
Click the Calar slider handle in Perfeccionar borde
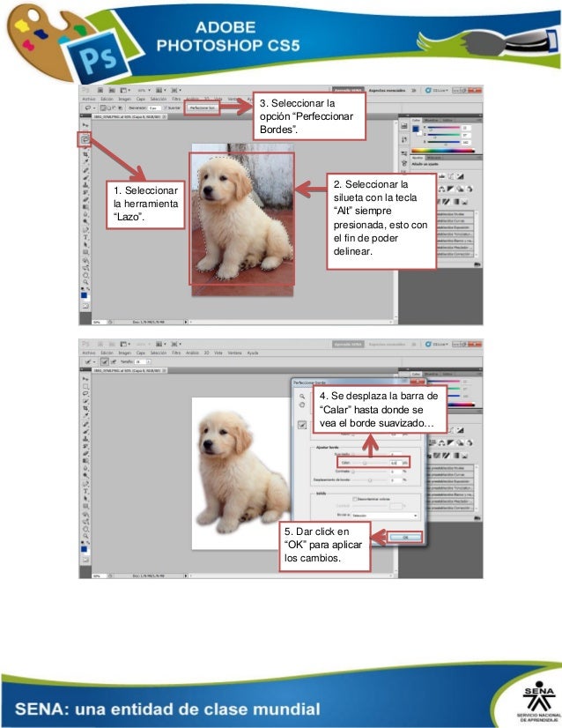[365, 463]
